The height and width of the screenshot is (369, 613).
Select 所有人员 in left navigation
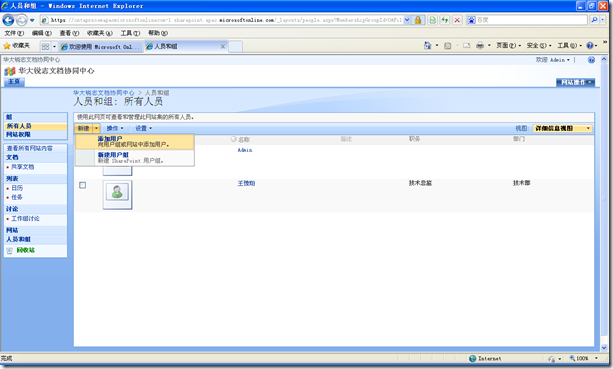pos(19,126)
